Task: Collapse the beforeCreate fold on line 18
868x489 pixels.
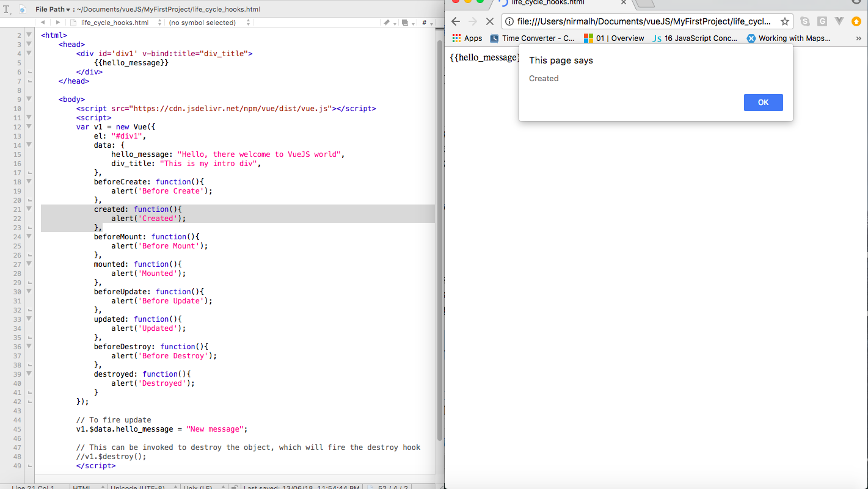Action: pos(29,182)
